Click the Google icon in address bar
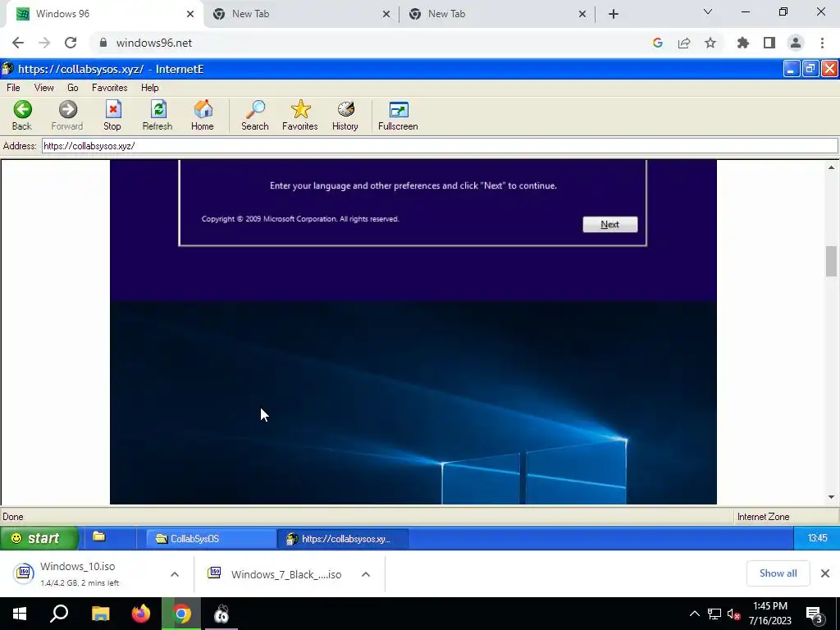Screen dimensions: 840x630 pos(658,43)
